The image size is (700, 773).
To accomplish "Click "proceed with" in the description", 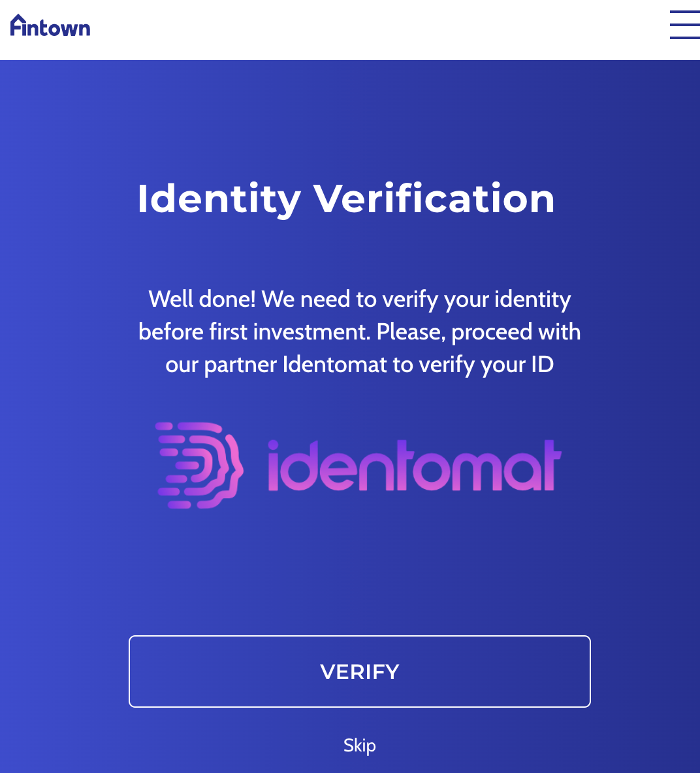I will coord(516,332).
